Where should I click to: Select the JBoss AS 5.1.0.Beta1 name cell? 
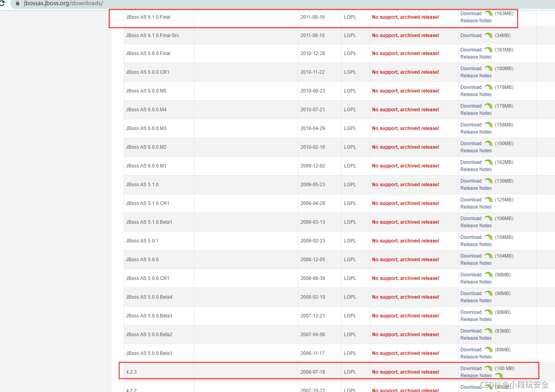click(159, 222)
